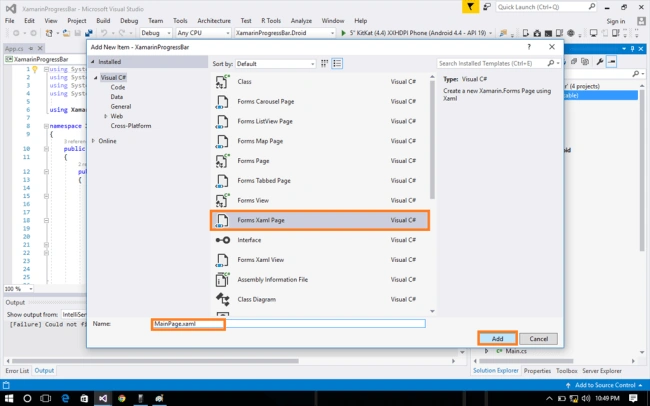
Task: Launch Edge browser from taskbar
Action: coord(65,399)
